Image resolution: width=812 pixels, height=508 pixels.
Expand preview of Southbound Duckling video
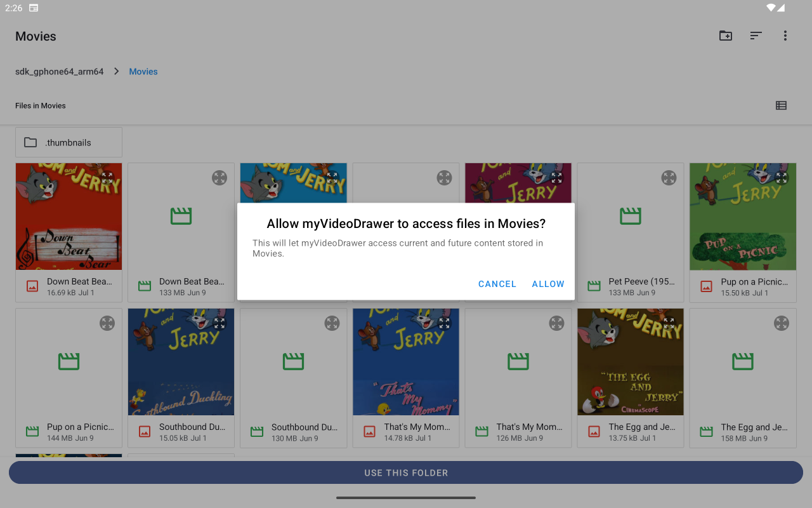[332, 323]
